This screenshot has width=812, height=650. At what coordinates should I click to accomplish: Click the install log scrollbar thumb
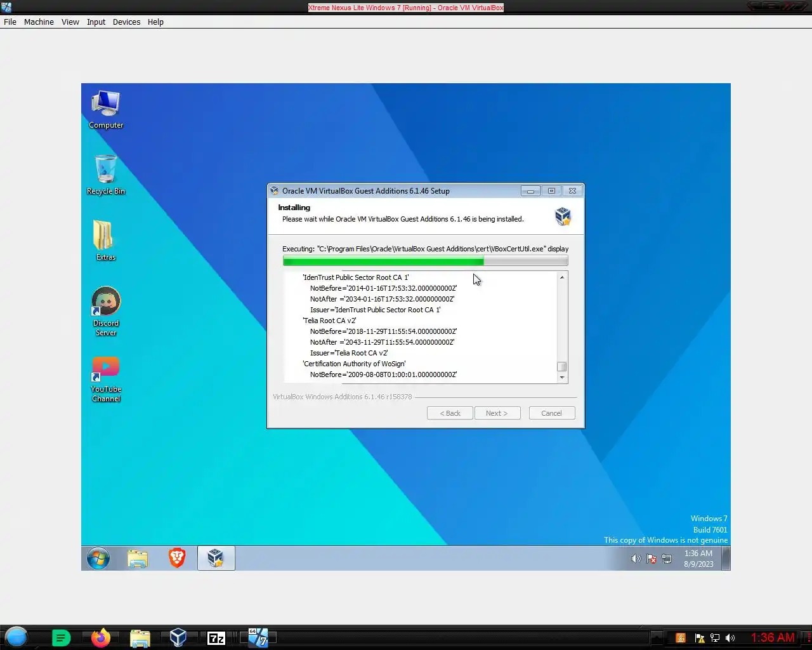[561, 367]
